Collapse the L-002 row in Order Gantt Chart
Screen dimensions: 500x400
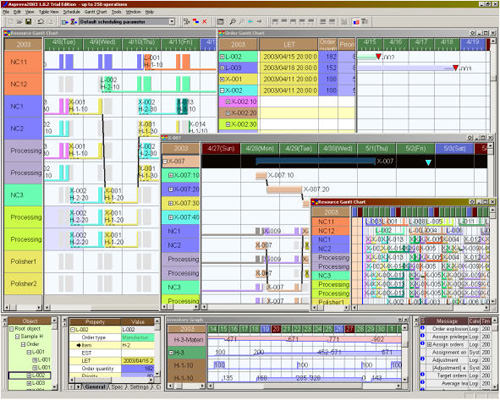tap(222, 57)
